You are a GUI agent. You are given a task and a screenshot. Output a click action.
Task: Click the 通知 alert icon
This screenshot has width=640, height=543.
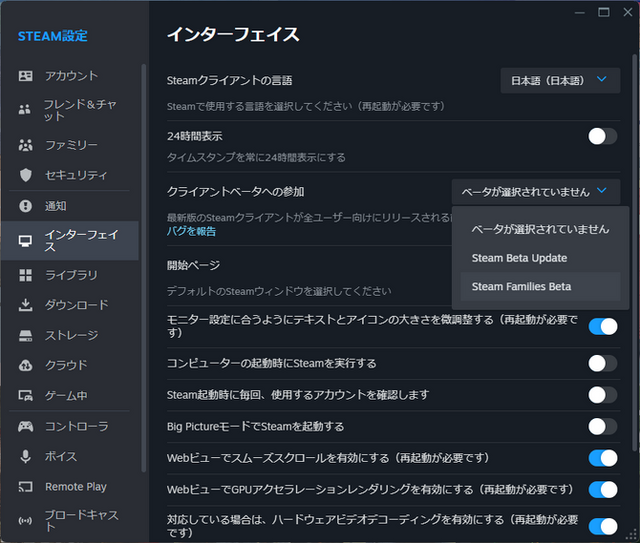(x=26, y=206)
